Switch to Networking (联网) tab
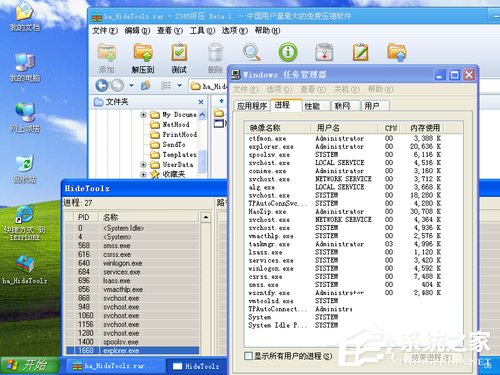 [x=345, y=106]
